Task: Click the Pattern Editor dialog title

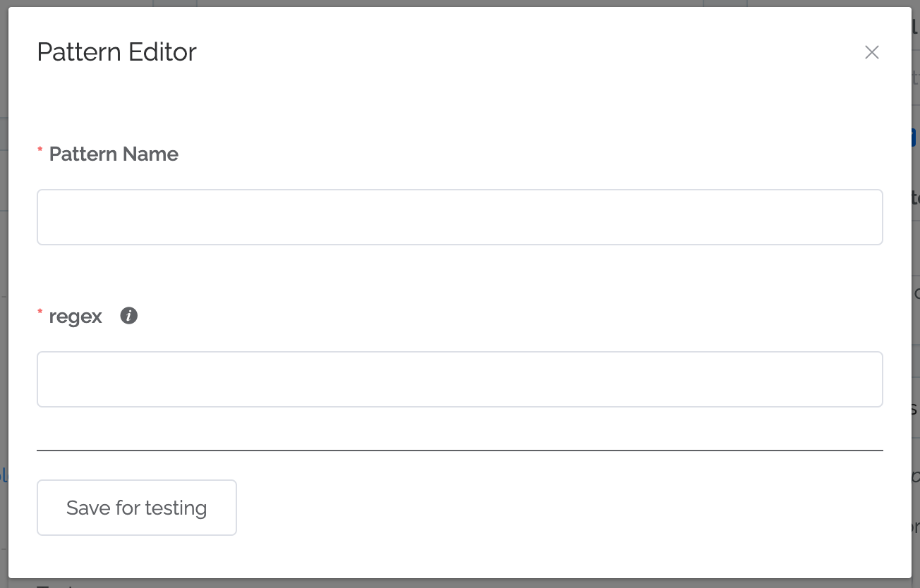Action: (117, 52)
